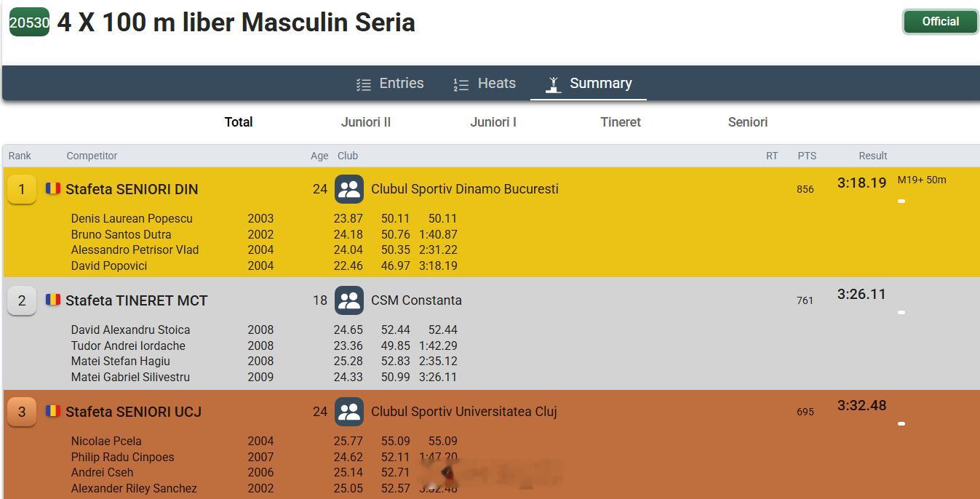Click the 20530 event number badge
The width and height of the screenshot is (980, 499).
tap(29, 23)
